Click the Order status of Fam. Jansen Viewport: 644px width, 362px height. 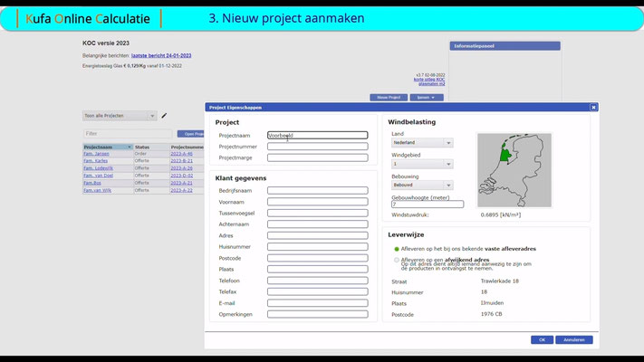pyautogui.click(x=140, y=154)
